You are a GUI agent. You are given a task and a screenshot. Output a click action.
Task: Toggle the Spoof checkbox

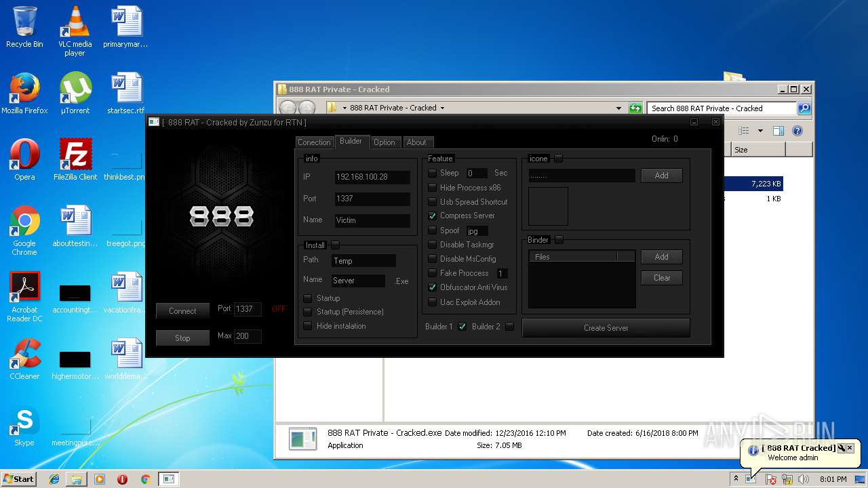click(x=432, y=230)
